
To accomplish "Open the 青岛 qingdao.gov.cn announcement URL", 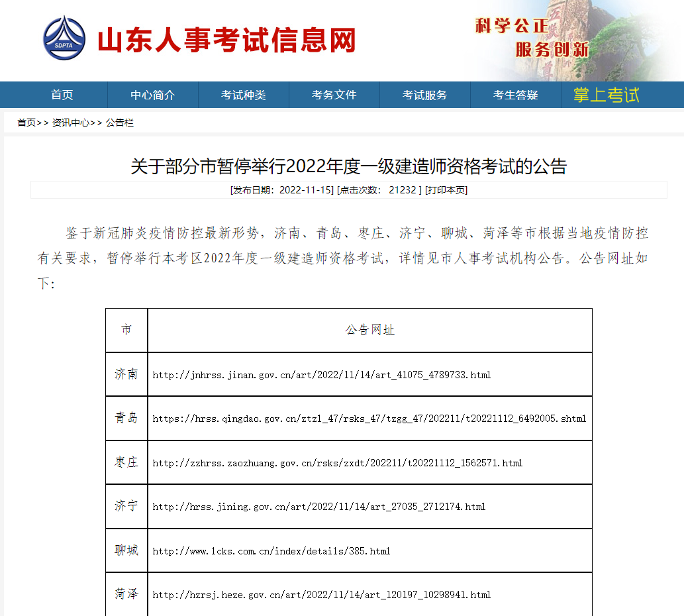I will click(x=369, y=419).
